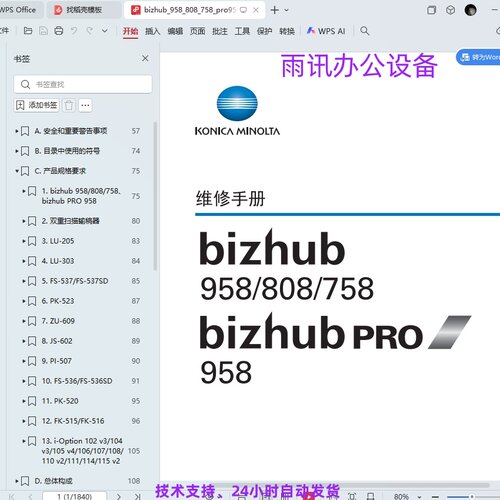This screenshot has width=500, height=500.
Task: Expand bookmark 2. 双重扫描输稿器
Action: 24,221
